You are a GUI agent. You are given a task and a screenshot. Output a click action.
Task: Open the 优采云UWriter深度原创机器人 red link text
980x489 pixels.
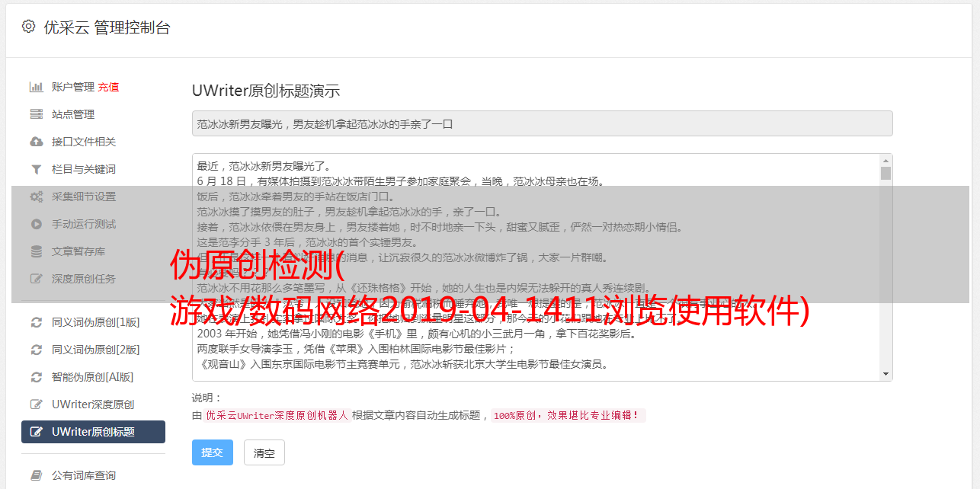click(x=277, y=416)
